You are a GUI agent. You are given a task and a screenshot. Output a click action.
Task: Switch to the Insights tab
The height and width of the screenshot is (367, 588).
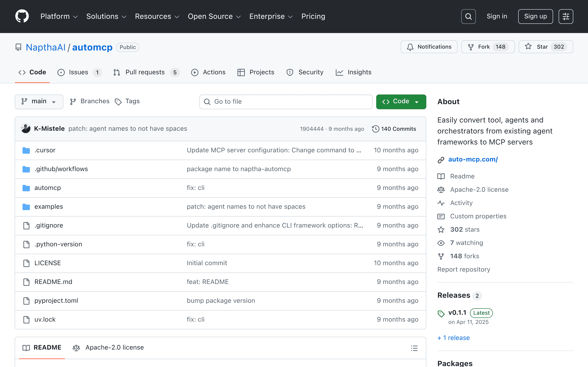[353, 72]
